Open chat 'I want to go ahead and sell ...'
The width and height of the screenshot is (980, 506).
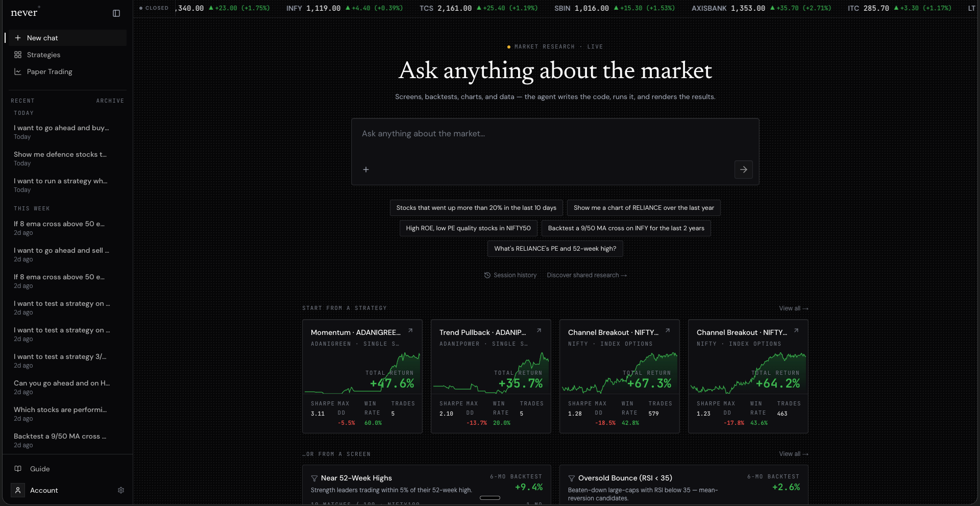pos(66,254)
